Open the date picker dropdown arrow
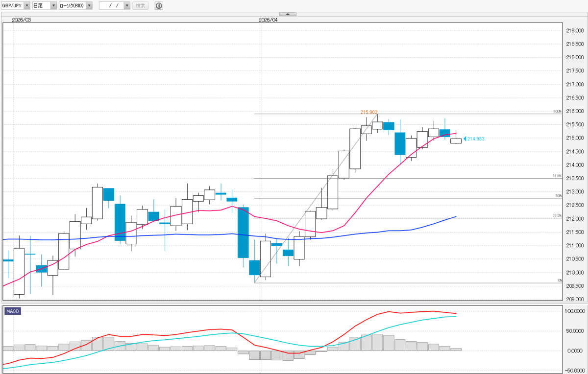The height and width of the screenshot is (374, 588). click(127, 5)
